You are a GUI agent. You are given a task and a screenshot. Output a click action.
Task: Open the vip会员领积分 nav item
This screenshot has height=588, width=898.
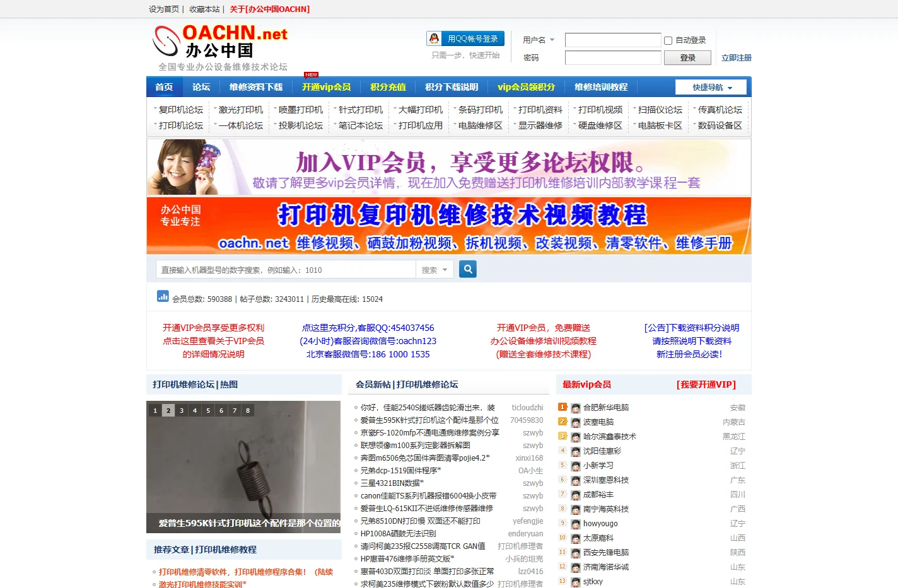click(x=526, y=87)
